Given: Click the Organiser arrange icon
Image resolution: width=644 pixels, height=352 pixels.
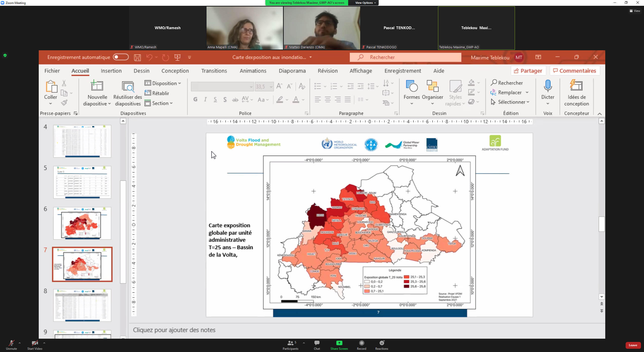Looking at the screenshot, I should pyautogui.click(x=432, y=86).
